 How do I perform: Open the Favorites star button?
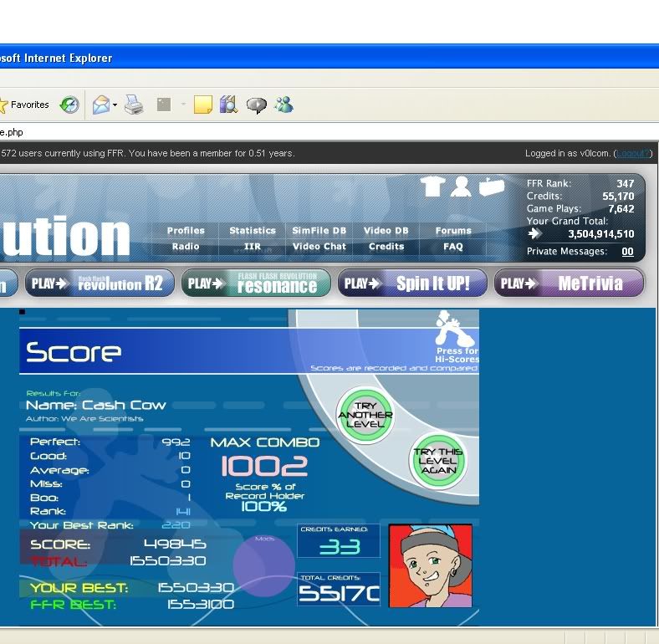[x=24, y=105]
